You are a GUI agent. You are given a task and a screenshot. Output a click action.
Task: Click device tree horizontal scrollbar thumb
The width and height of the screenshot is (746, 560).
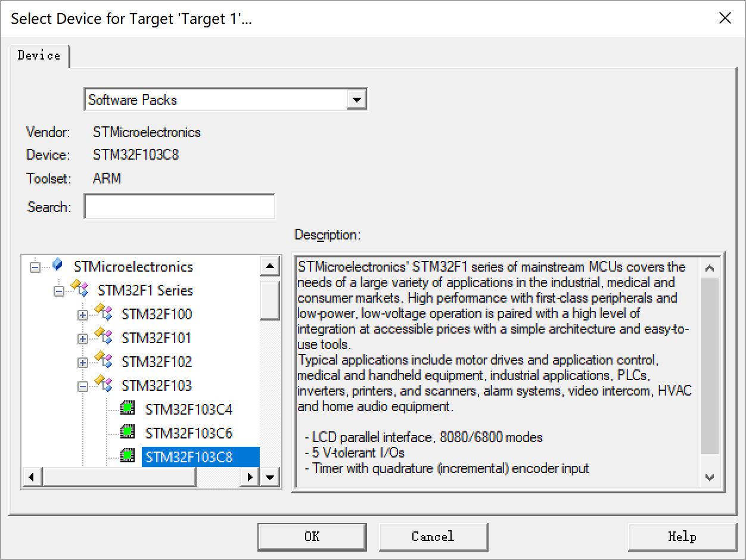pyautogui.click(x=119, y=477)
